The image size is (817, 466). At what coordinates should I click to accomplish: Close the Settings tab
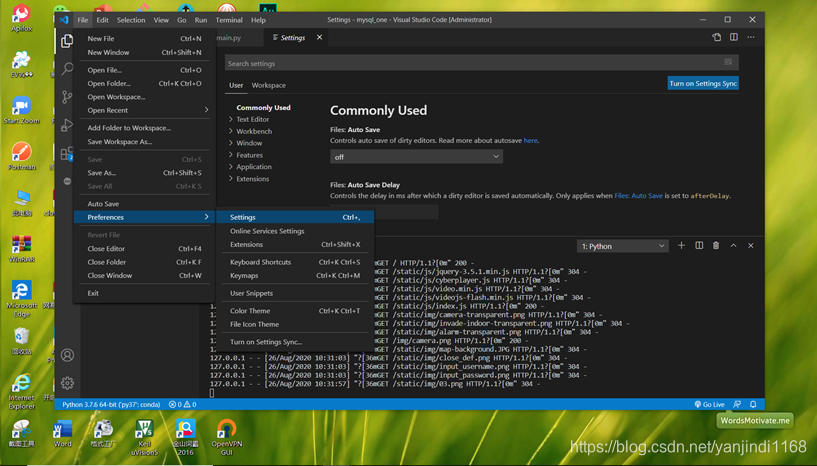[x=319, y=38]
